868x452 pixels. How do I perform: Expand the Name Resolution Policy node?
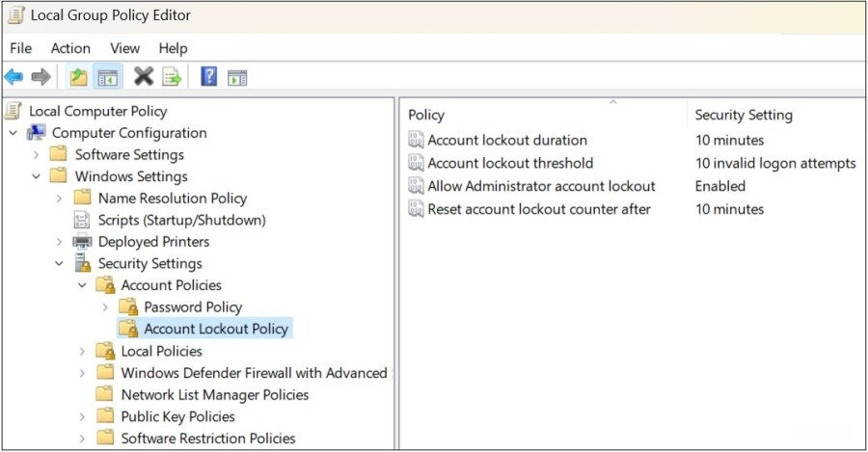(59, 199)
